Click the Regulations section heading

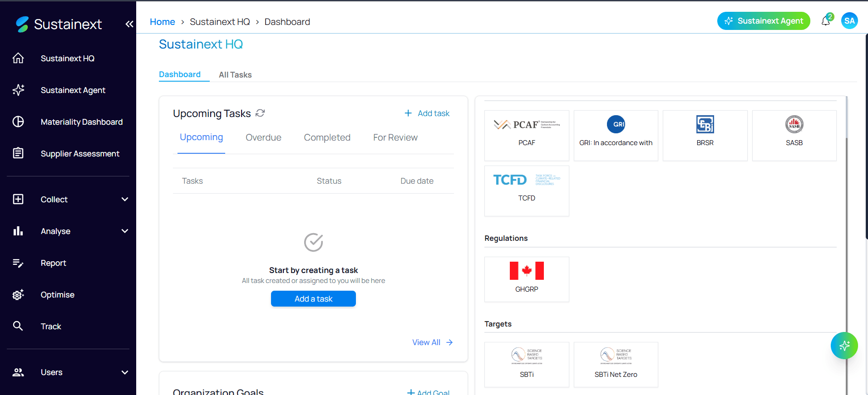[x=506, y=238]
